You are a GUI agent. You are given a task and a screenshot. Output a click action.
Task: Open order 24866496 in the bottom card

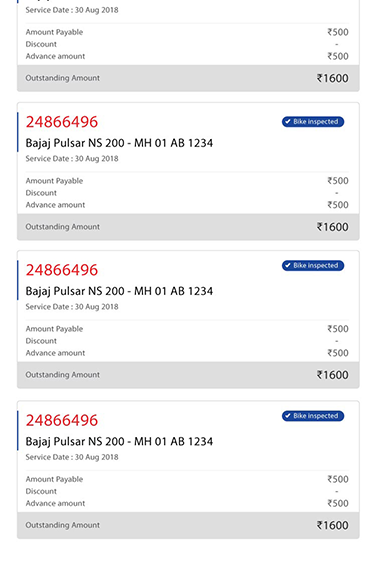click(x=62, y=420)
